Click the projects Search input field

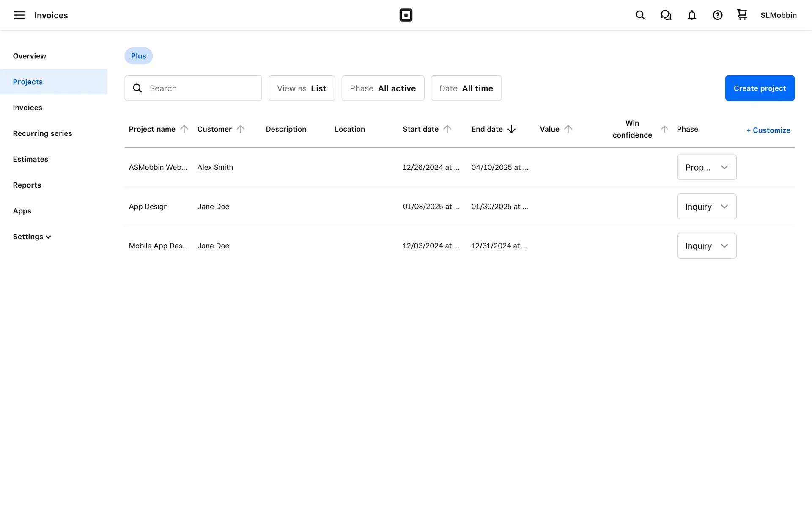(x=199, y=88)
